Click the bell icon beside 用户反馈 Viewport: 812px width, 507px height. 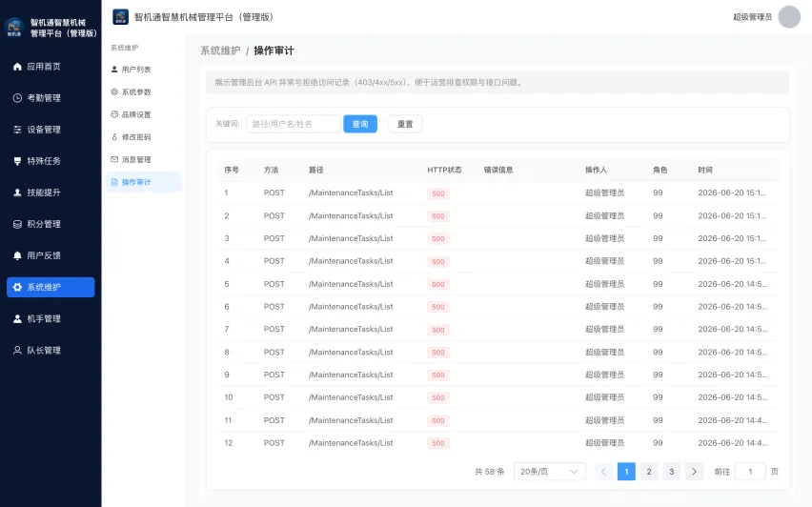(17, 255)
